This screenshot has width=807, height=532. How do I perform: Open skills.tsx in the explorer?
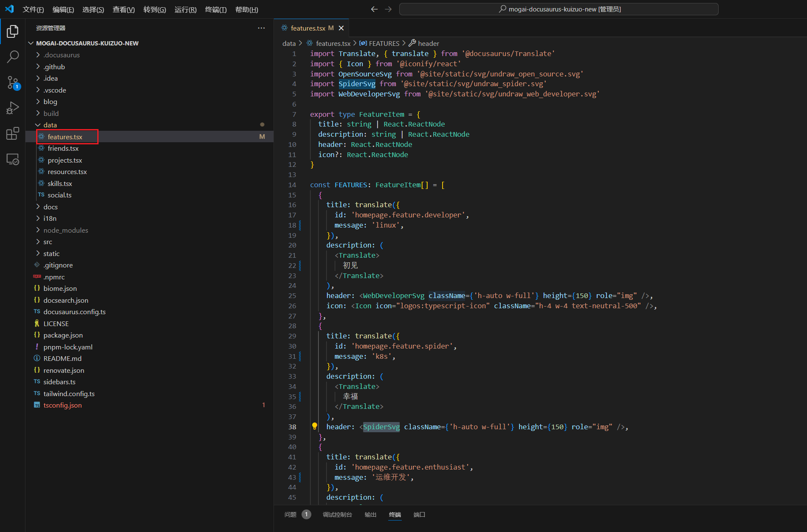tap(59, 183)
